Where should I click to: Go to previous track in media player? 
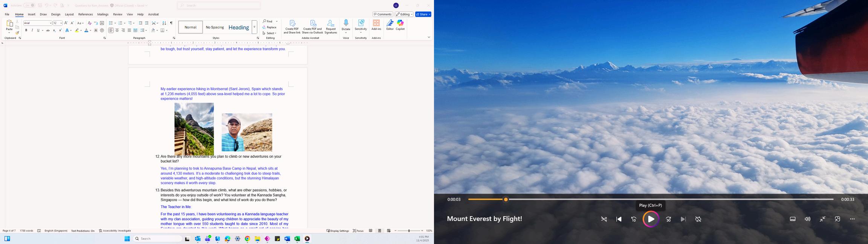point(619,219)
